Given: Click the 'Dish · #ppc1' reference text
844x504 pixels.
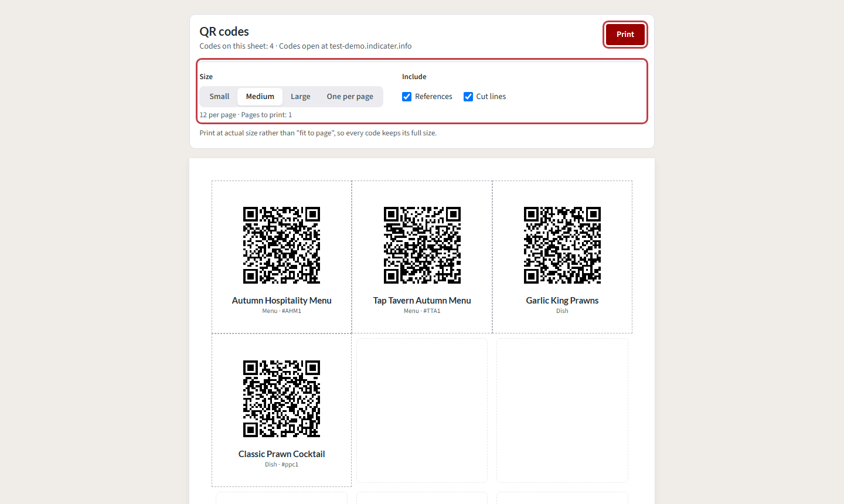Looking at the screenshot, I should pyautogui.click(x=281, y=465).
